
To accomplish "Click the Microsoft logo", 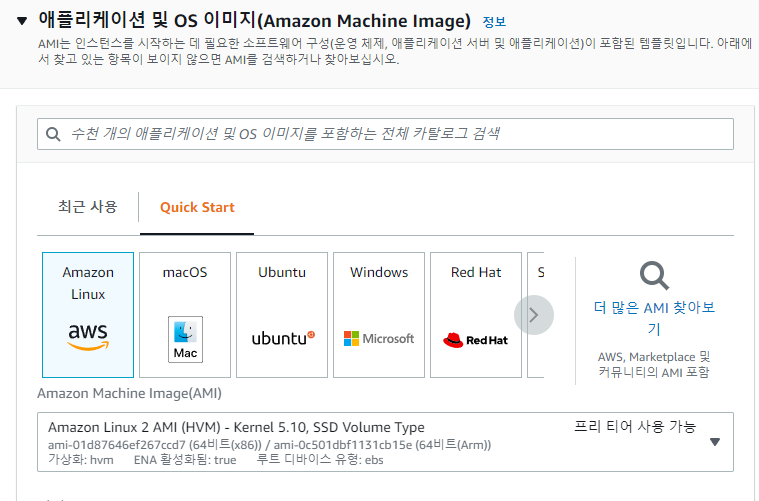I will pyautogui.click(x=379, y=338).
